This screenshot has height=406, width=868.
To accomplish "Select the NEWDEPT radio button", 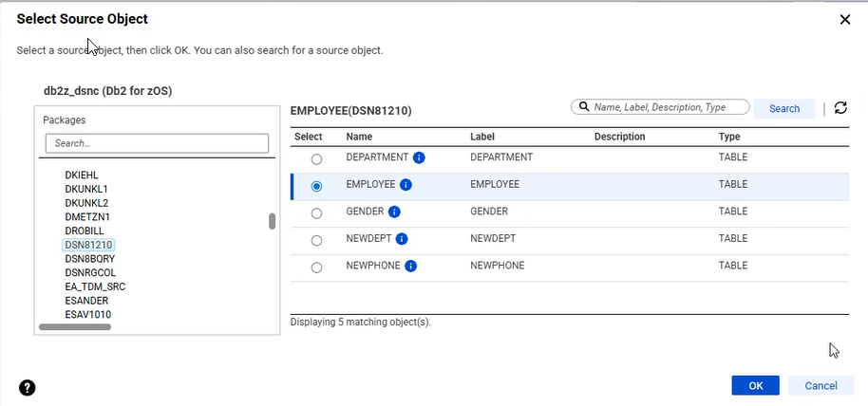I will click(x=316, y=241).
